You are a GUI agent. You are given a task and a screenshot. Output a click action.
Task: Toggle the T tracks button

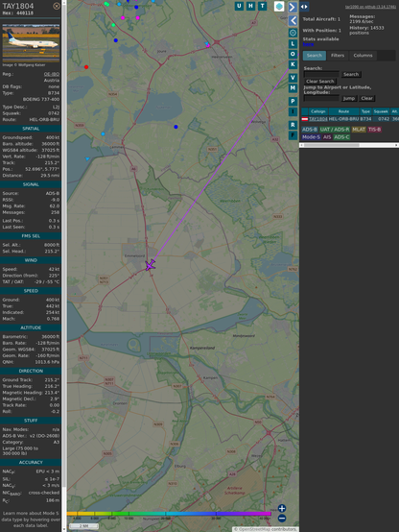coord(262,6)
